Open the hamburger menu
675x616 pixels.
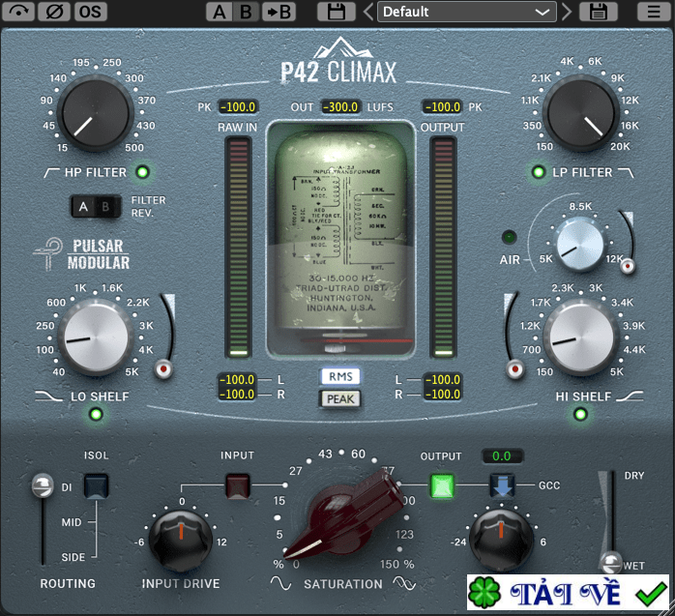[x=653, y=12]
